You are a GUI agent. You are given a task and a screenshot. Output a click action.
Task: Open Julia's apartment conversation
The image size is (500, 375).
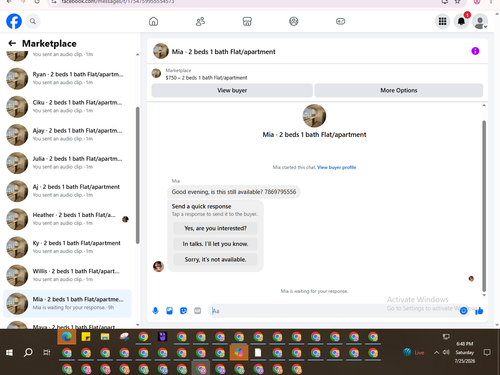tap(67, 163)
